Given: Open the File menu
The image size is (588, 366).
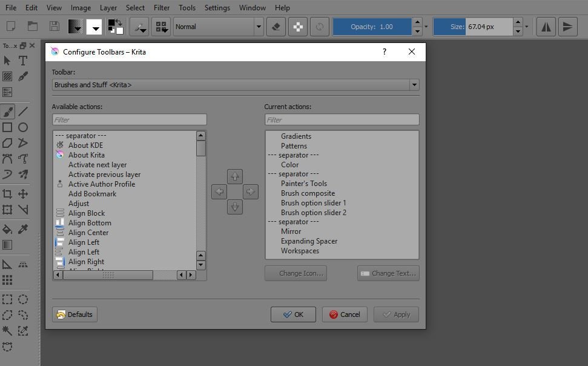Looking at the screenshot, I should click(x=11, y=7).
